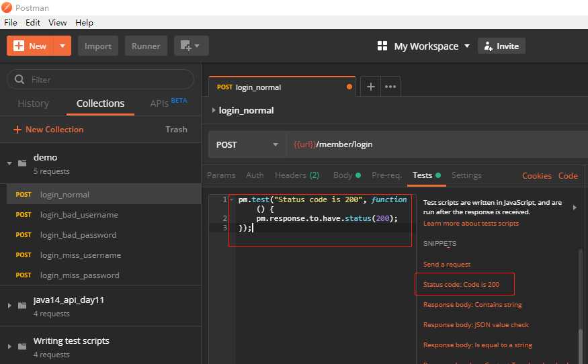Click the Import button
Image resolution: width=588 pixels, height=364 pixels.
coord(98,46)
